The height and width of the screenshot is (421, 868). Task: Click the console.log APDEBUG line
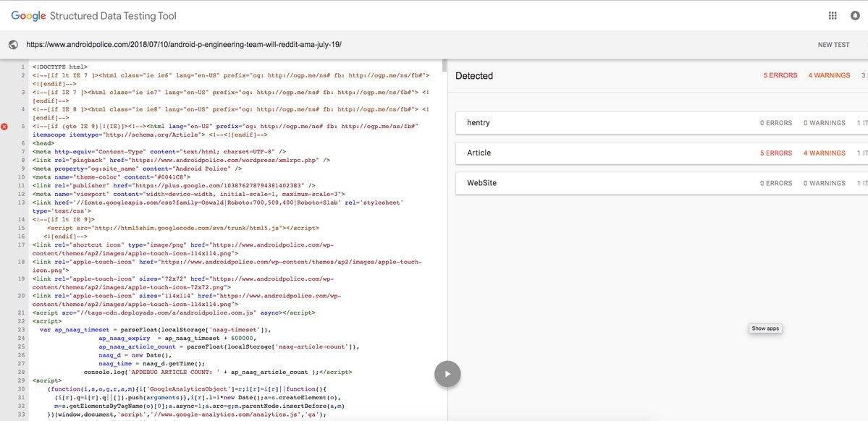click(218, 373)
